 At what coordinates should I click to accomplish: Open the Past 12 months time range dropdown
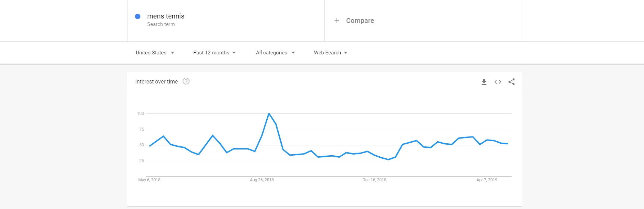click(x=214, y=53)
